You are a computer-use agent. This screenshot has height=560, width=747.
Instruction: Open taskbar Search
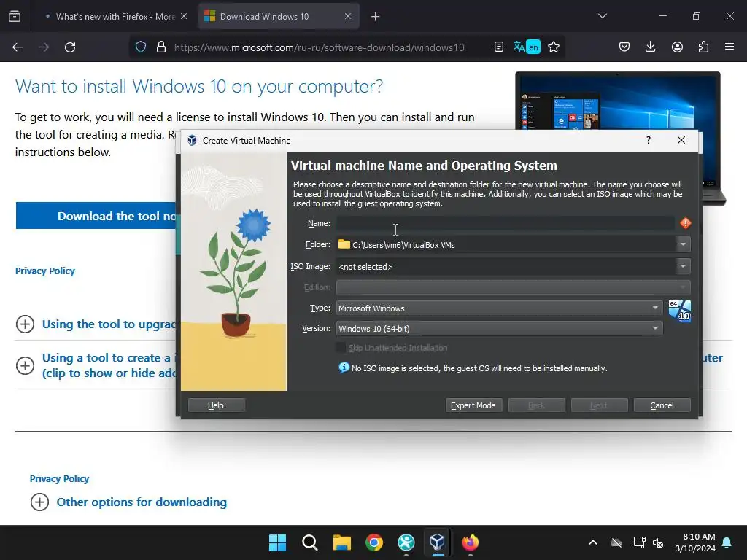[x=309, y=542]
